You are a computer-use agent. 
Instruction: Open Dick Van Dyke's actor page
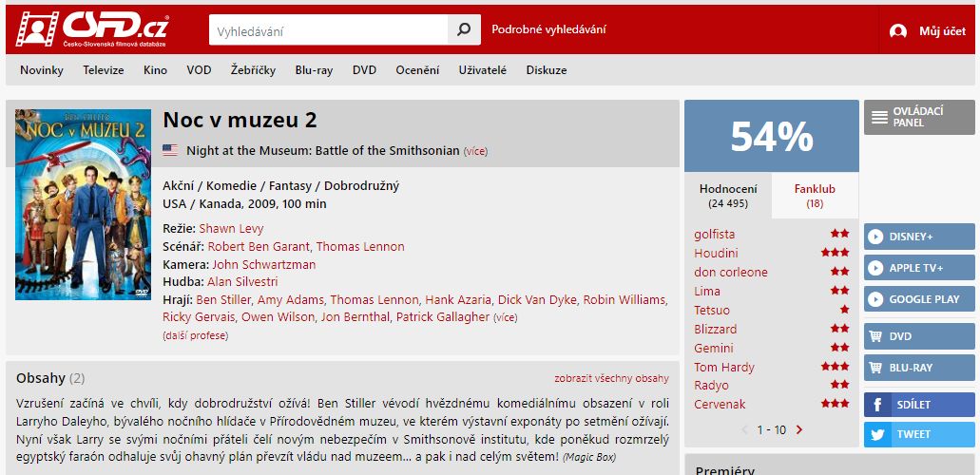click(x=537, y=299)
